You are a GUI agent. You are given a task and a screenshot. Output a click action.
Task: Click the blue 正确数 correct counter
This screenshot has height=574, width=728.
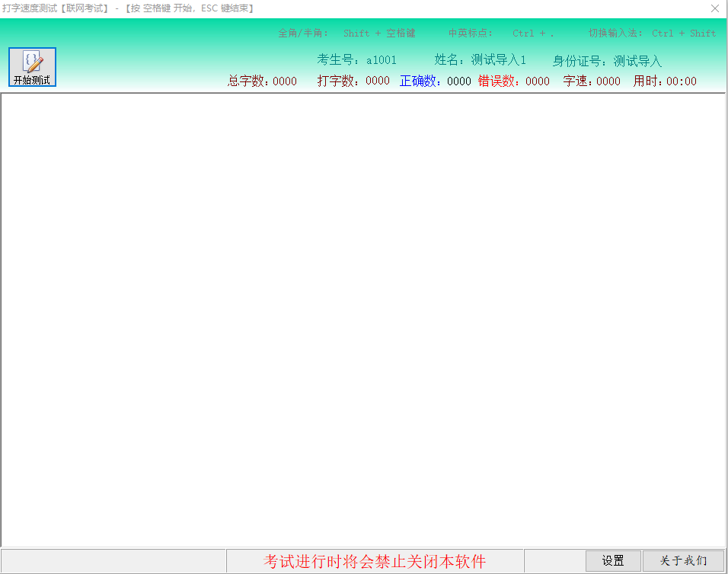coord(435,81)
